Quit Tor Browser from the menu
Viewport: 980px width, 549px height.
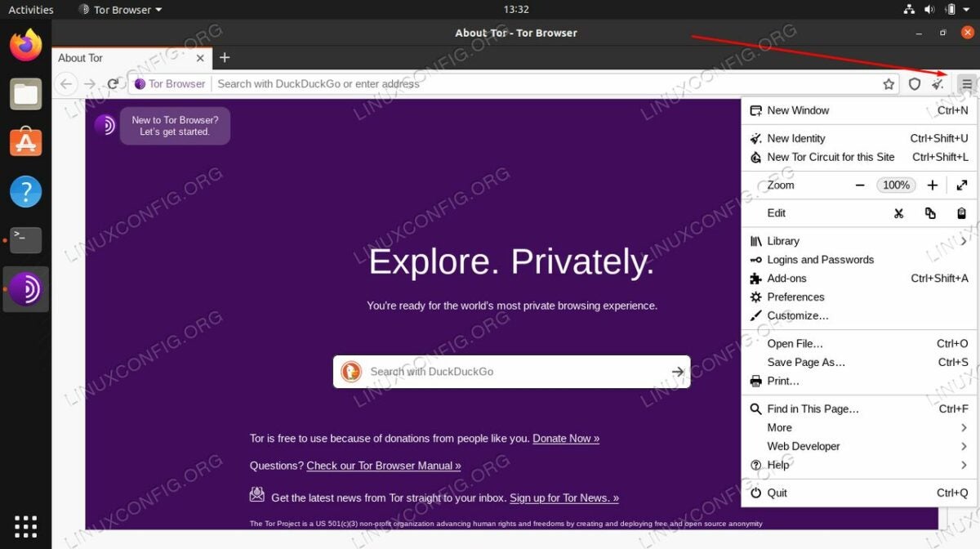859,493
